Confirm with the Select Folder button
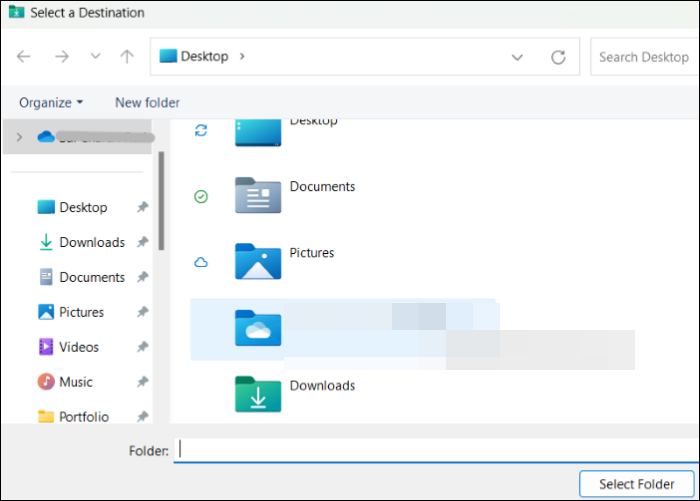Screen dimensions: 700x501 point(637,484)
